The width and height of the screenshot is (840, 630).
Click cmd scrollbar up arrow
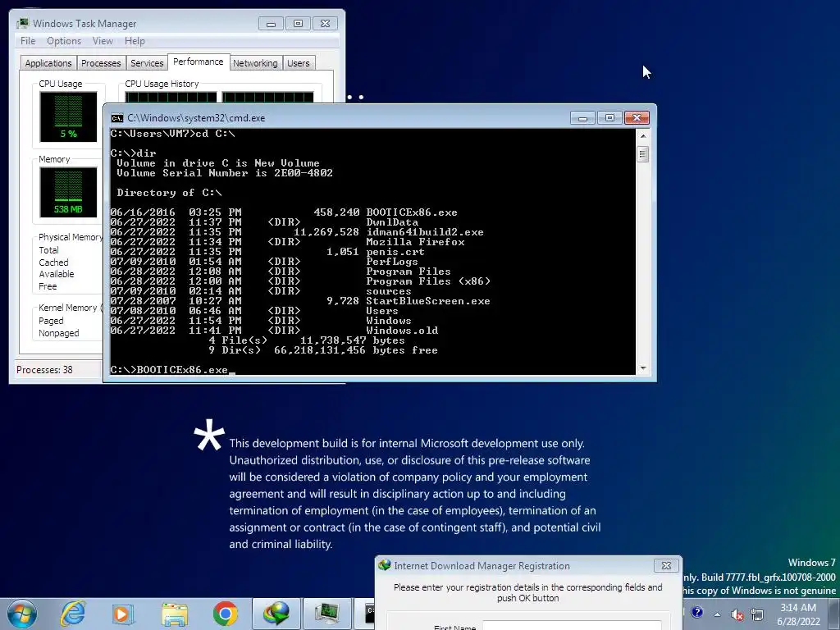point(643,136)
